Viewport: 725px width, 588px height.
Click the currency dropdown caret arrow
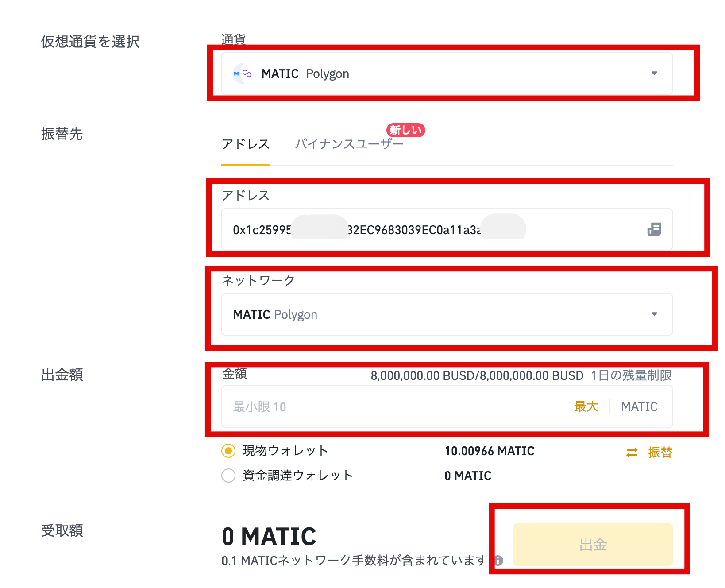coord(654,73)
